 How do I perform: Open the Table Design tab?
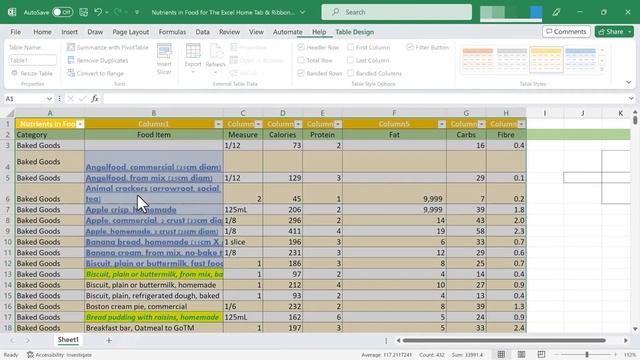pos(355,32)
